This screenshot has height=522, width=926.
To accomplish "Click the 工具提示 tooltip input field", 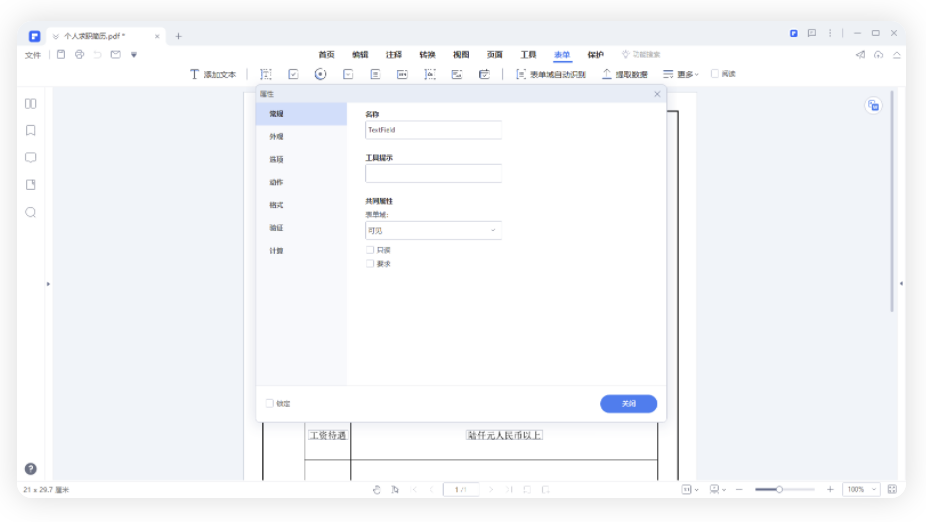I will tap(433, 174).
